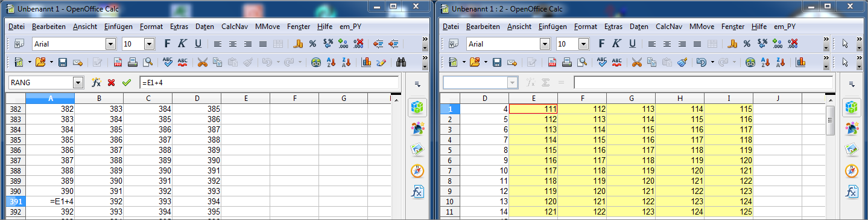Open the Datei menu in Unbenannt 1 window
The width and height of the screenshot is (868, 220).
pos(16,27)
